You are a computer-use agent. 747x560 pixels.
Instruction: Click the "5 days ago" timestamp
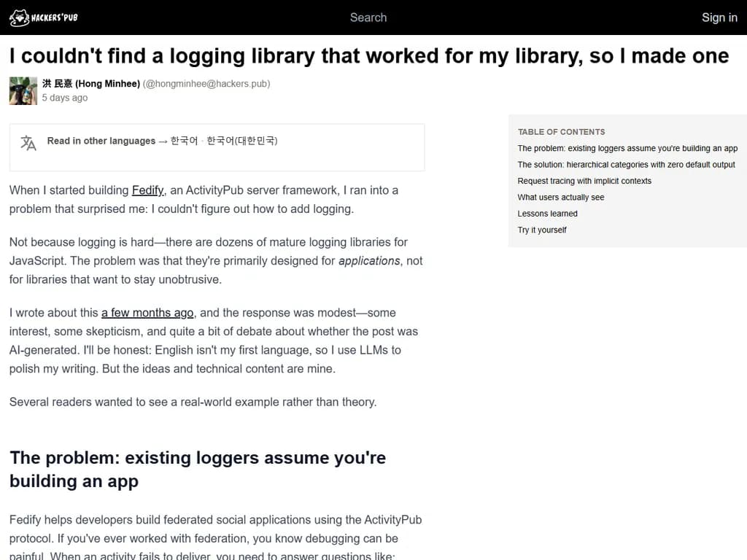click(x=64, y=97)
